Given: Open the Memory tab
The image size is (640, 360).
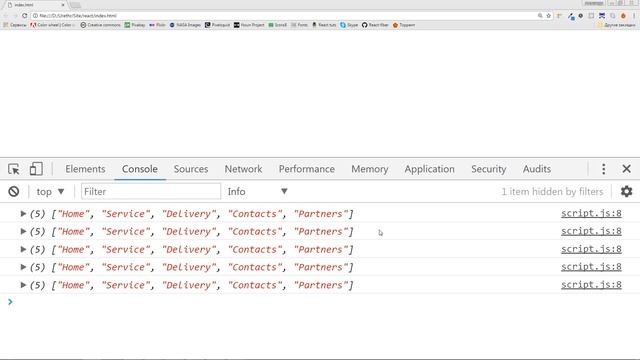Looking at the screenshot, I should (370, 169).
